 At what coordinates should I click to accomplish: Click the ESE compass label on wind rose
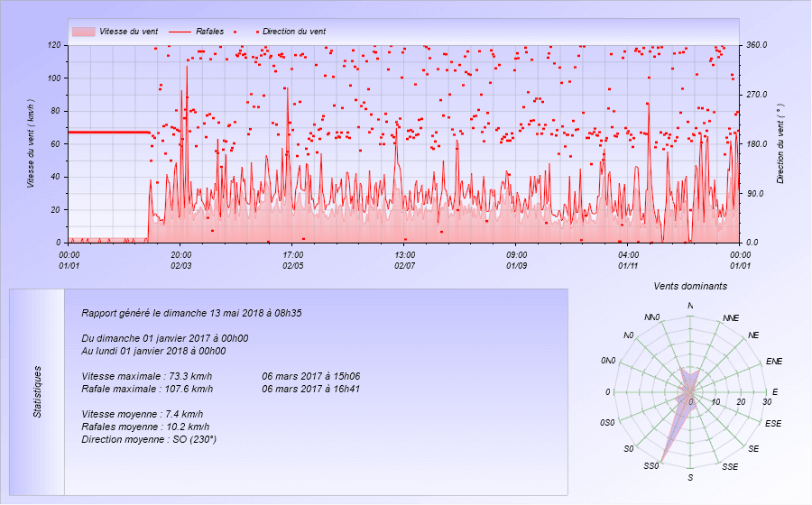(x=773, y=423)
